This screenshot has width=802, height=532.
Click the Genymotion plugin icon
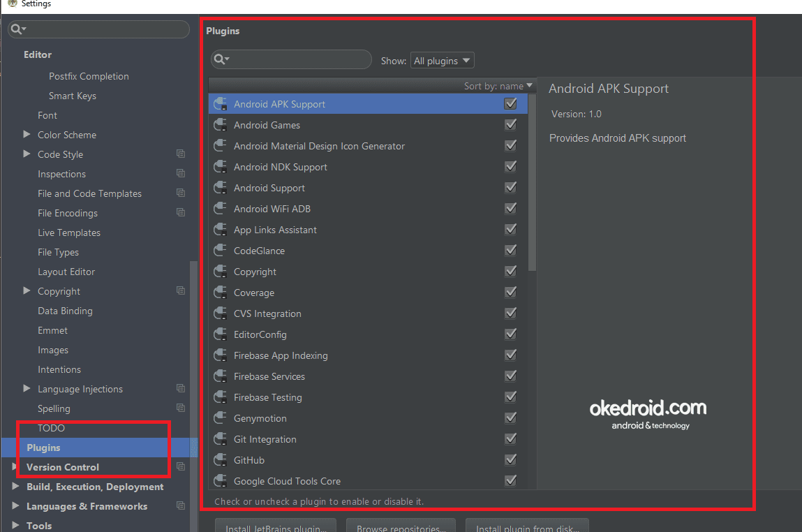click(219, 418)
